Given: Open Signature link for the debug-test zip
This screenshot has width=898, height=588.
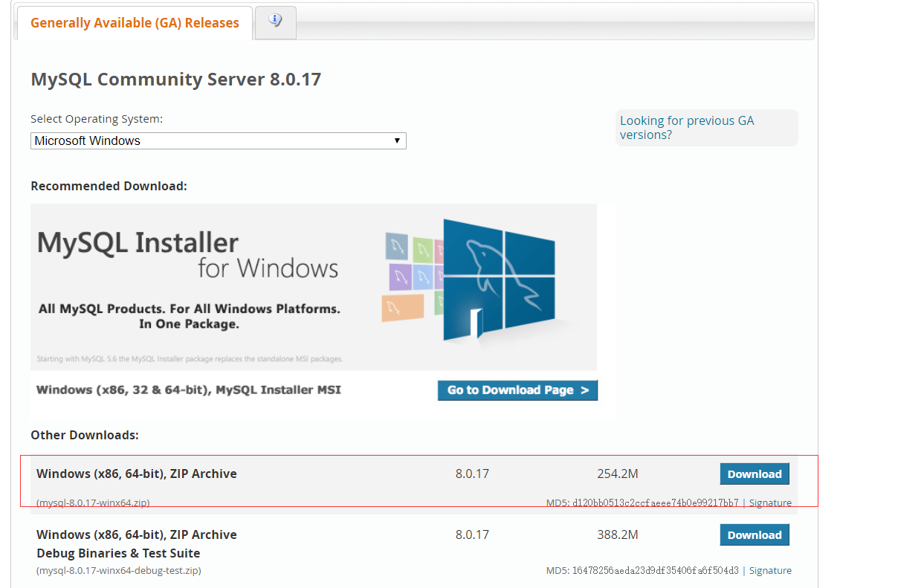Looking at the screenshot, I should pyautogui.click(x=770, y=571).
